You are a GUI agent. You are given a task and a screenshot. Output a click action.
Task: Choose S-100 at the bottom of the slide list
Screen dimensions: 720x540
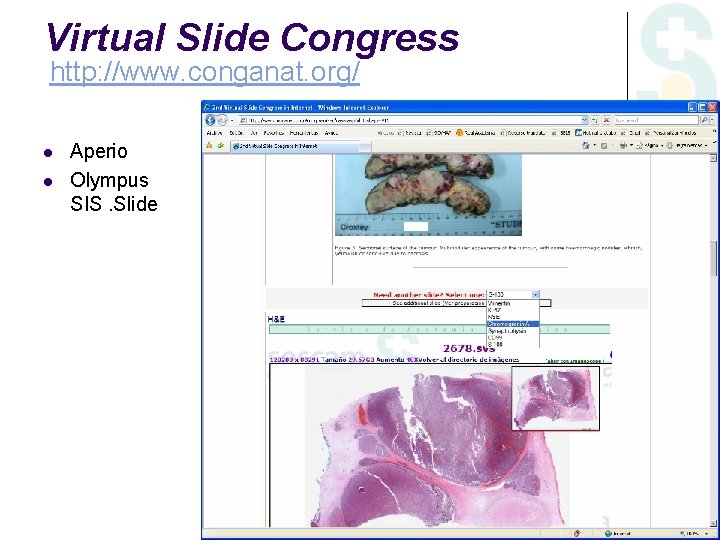(x=512, y=344)
